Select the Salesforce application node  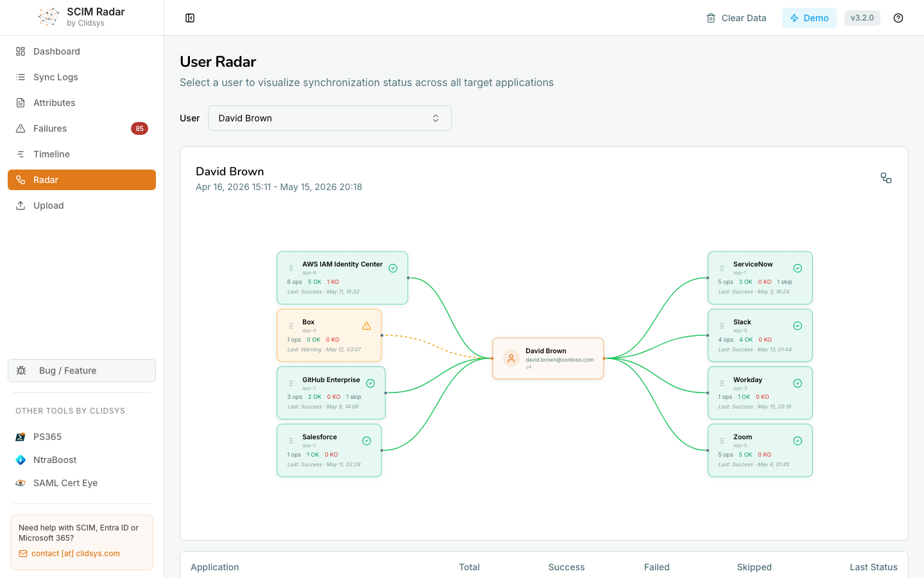[x=329, y=450]
